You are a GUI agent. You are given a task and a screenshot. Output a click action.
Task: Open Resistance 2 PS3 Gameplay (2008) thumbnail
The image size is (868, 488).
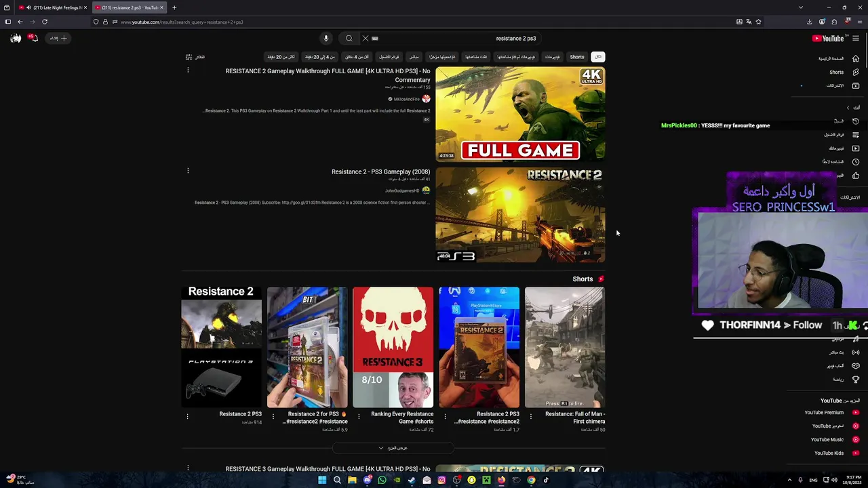click(x=520, y=215)
